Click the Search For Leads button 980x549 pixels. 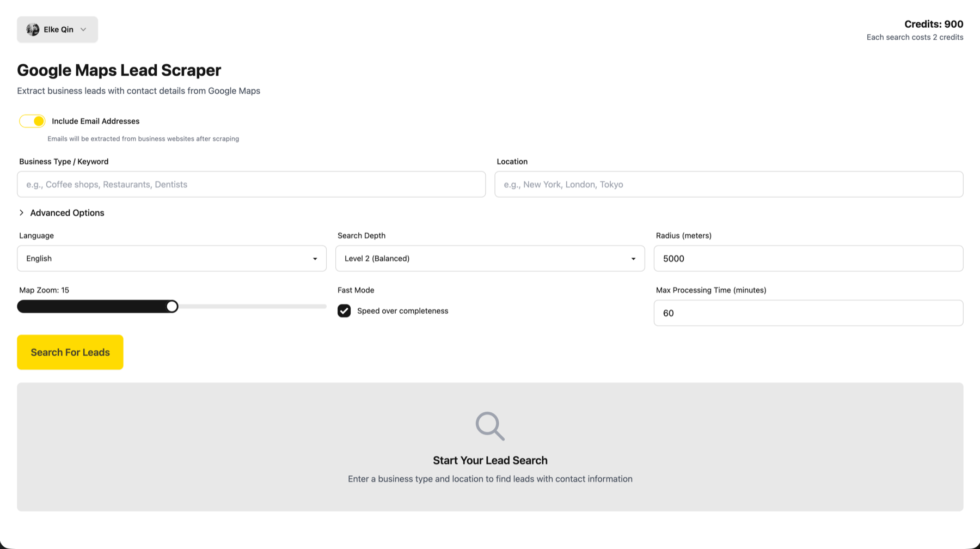[70, 352]
